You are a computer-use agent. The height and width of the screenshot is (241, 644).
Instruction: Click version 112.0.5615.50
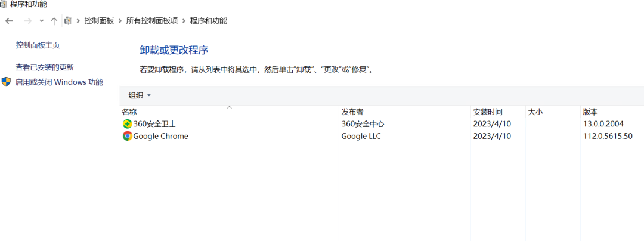click(608, 136)
